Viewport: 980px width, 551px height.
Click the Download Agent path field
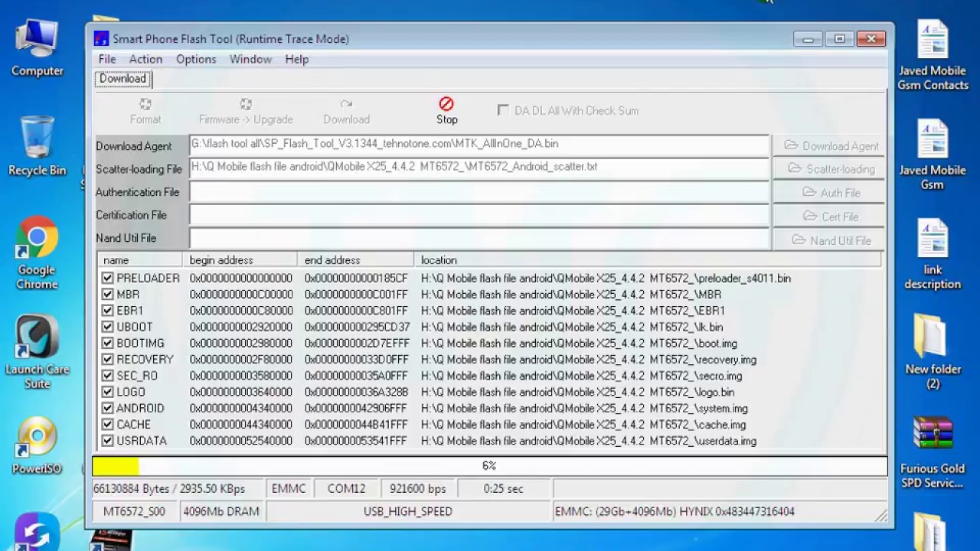(479, 145)
